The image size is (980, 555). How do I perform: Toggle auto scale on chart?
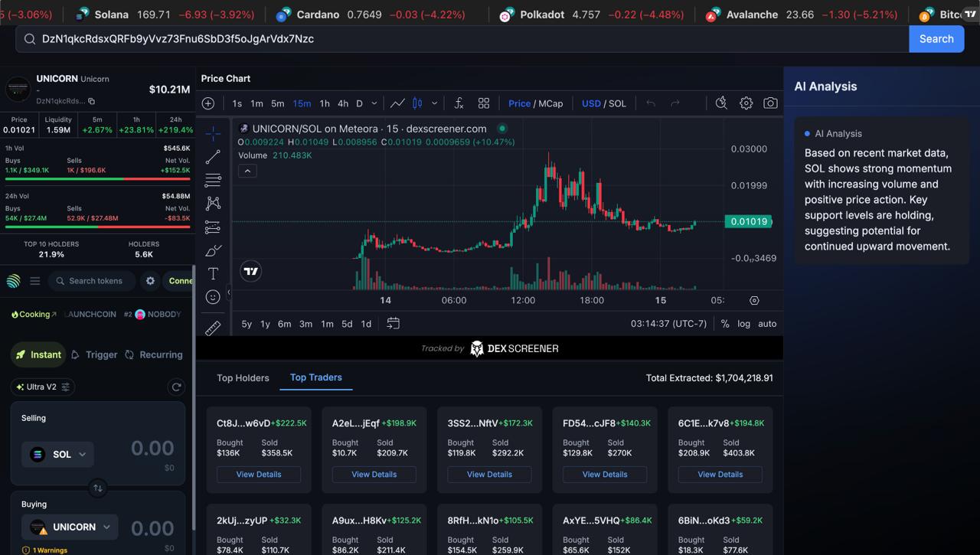pos(767,324)
